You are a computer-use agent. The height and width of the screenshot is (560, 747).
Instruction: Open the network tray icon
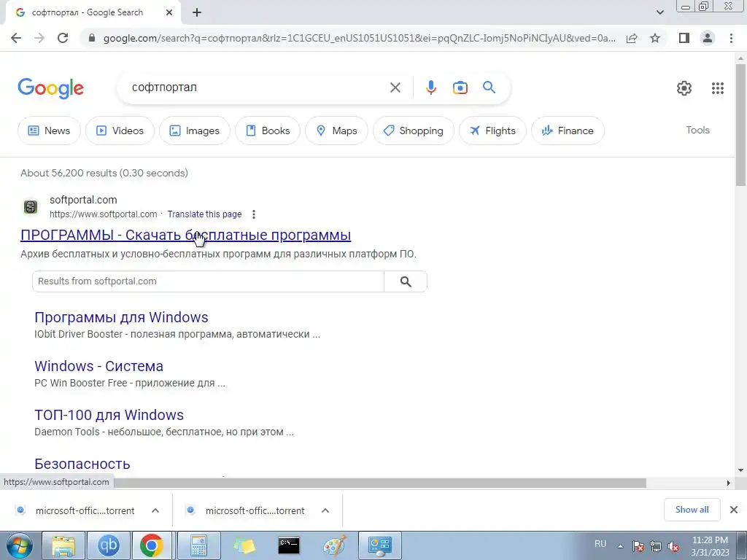point(656,546)
